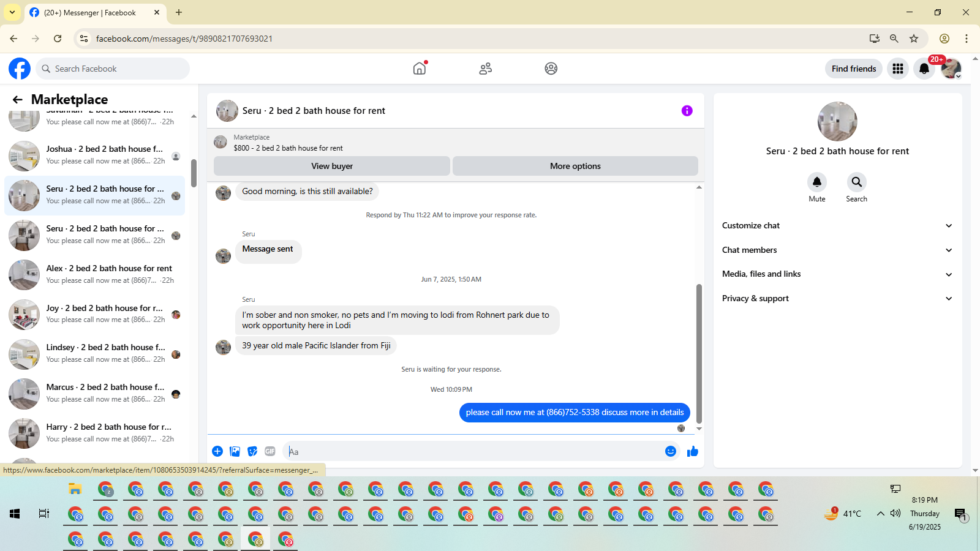The image size is (980, 551).
Task: Click the volume icon in the system tray
Action: point(895,514)
